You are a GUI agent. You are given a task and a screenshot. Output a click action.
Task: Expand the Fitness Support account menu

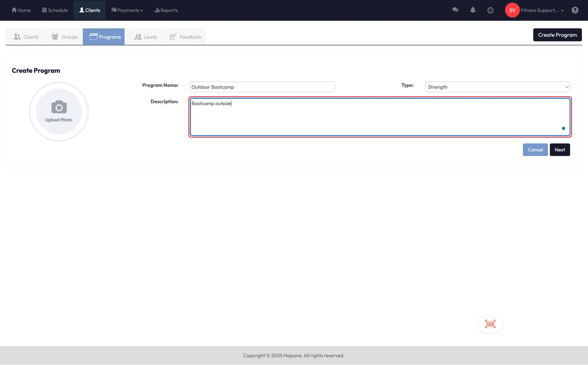click(542, 10)
